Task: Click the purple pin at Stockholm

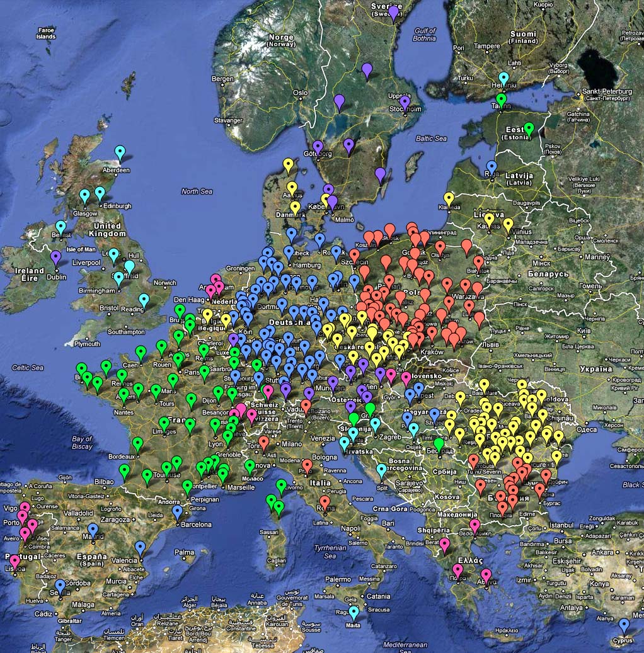Action: click(x=405, y=102)
